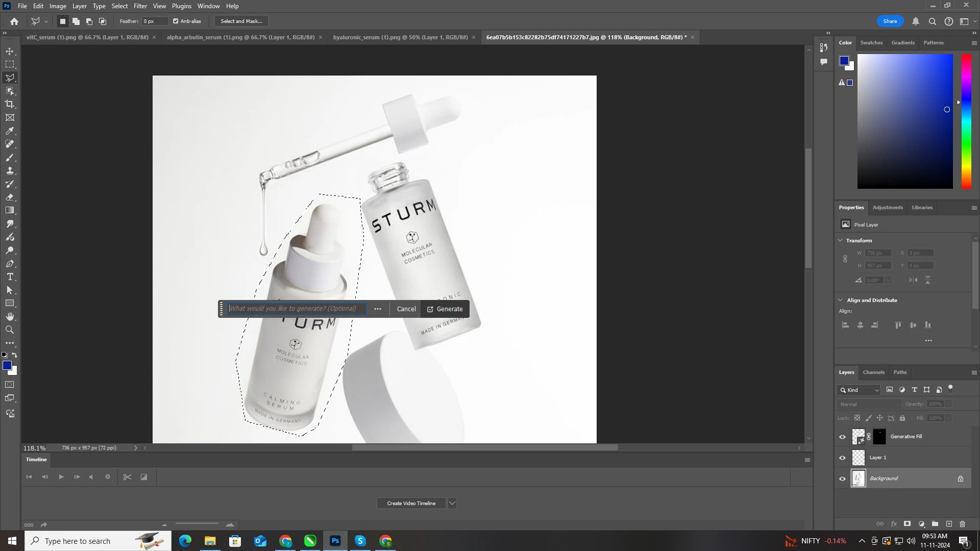Select the Clone Stamp tool
The width and height of the screenshot is (980, 551).
pyautogui.click(x=10, y=171)
